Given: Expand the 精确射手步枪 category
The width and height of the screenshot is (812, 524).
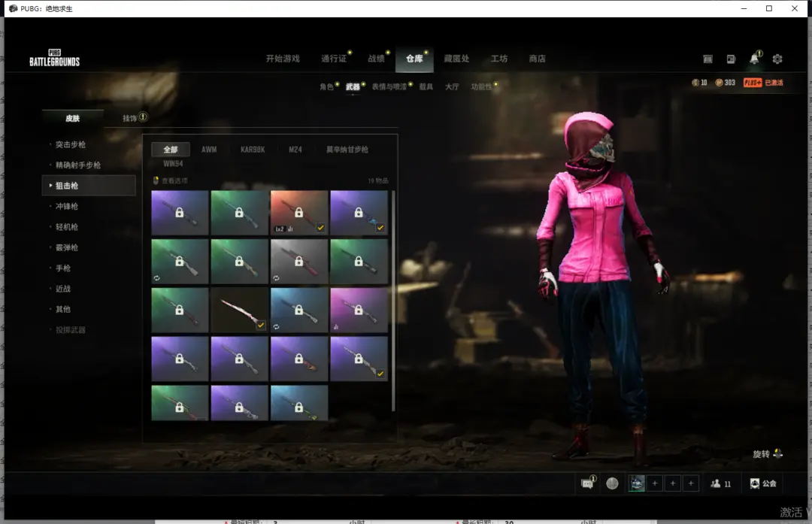Looking at the screenshot, I should point(77,165).
